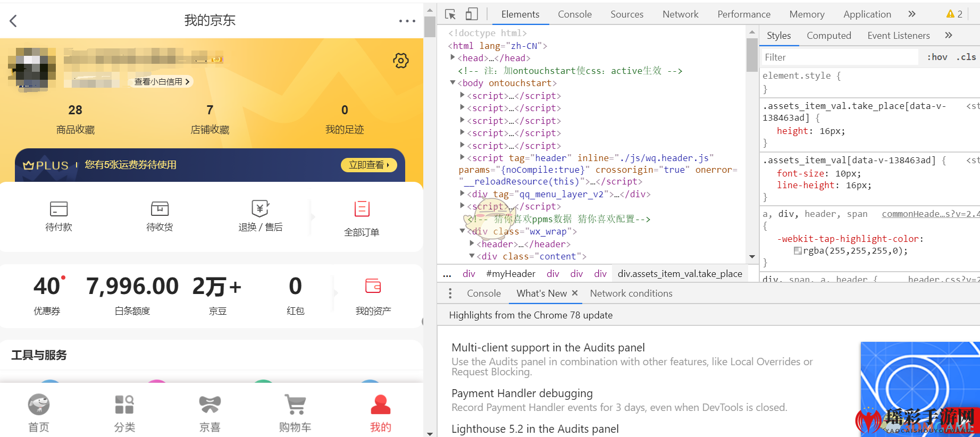The image size is (980, 437).
Task: Toggle the device toolbar icon
Action: 472,14
